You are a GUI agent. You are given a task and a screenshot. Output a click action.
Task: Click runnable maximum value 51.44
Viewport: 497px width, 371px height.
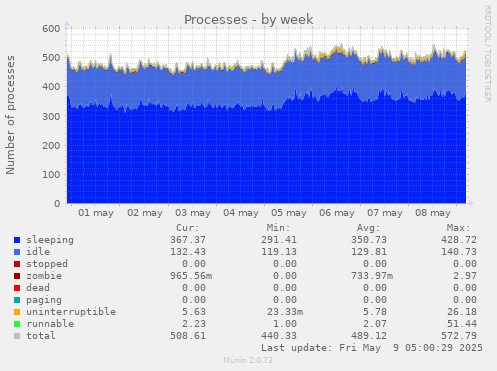(462, 324)
